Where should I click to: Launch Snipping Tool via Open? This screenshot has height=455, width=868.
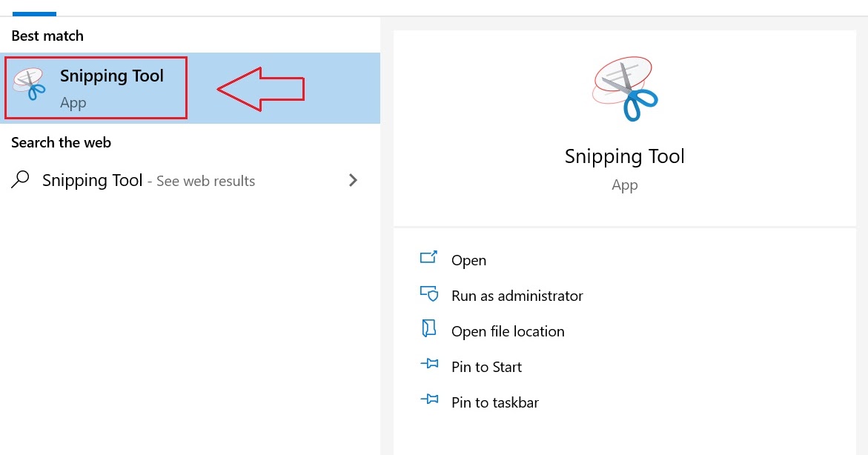point(468,260)
